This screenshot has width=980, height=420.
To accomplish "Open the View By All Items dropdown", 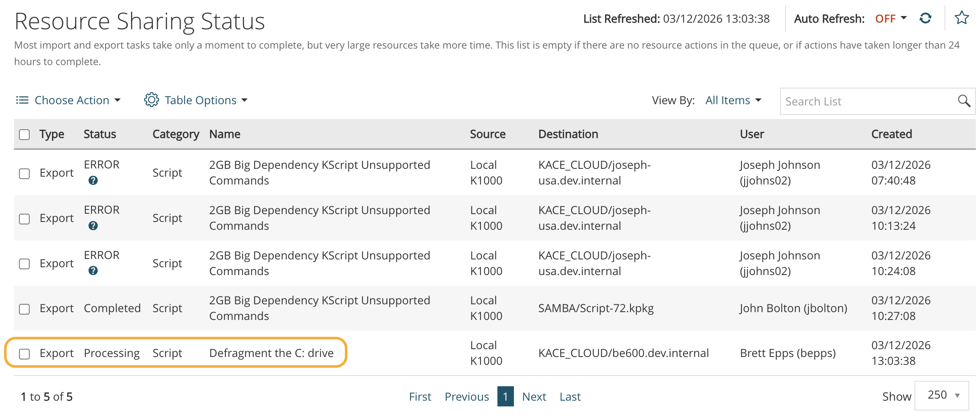I will 733,100.
